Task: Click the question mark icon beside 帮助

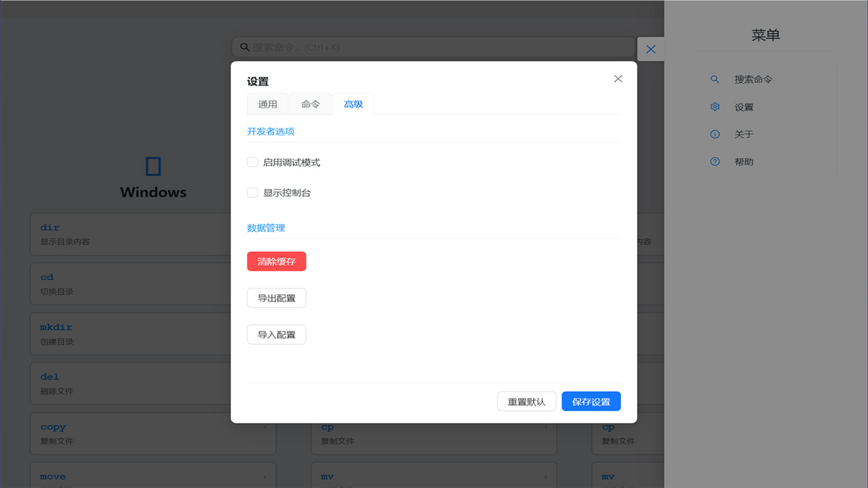Action: click(715, 162)
